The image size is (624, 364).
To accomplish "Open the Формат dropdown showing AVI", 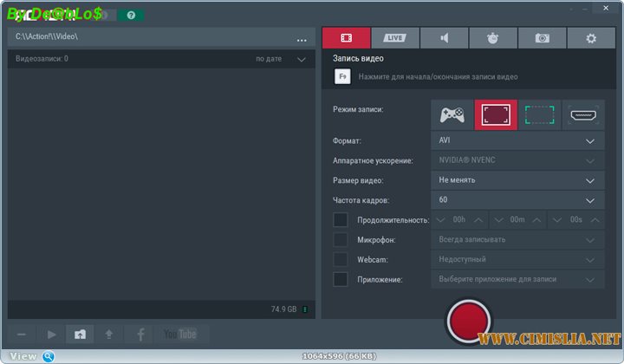I will (x=517, y=140).
